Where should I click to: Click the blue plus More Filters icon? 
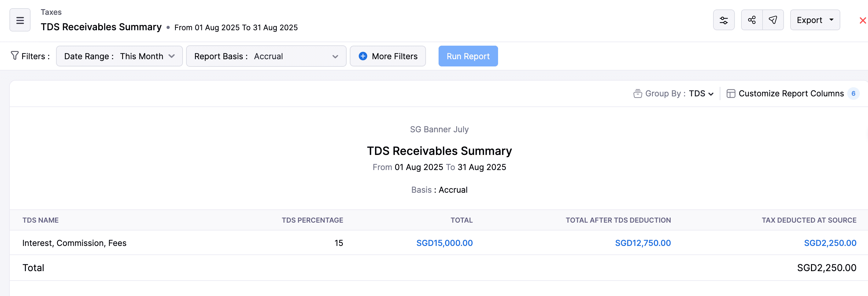(363, 56)
